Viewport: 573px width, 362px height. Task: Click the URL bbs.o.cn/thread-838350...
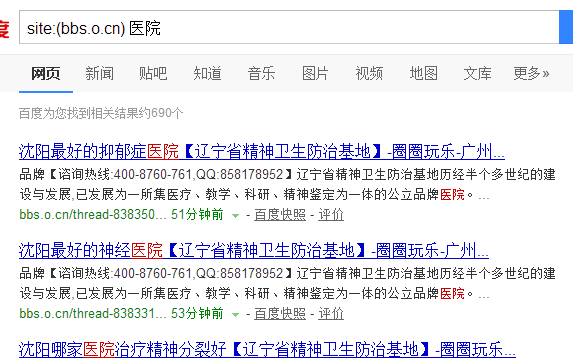tap(93, 214)
